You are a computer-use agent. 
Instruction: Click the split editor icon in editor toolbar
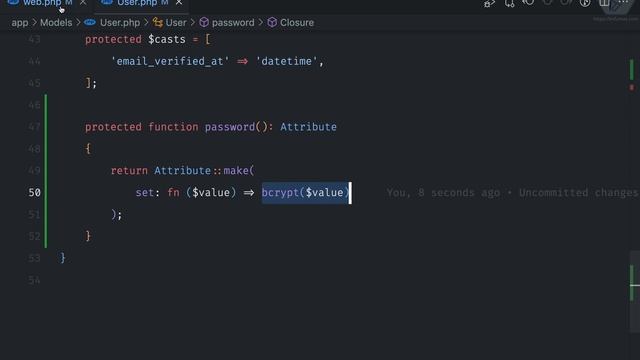[604, 3]
